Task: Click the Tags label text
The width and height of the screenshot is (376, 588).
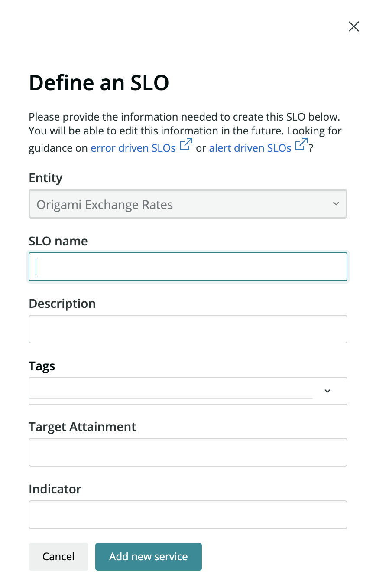Action: tap(42, 366)
